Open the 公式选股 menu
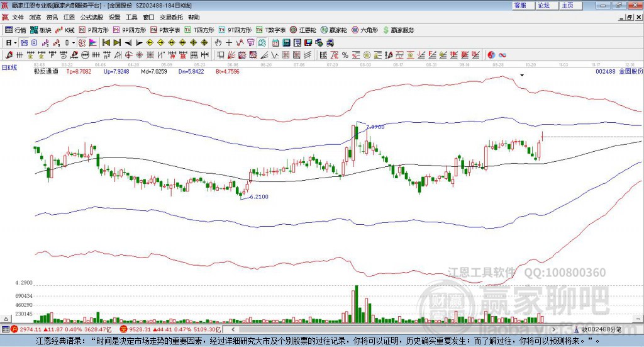This screenshot has width=644, height=347. pos(92,17)
